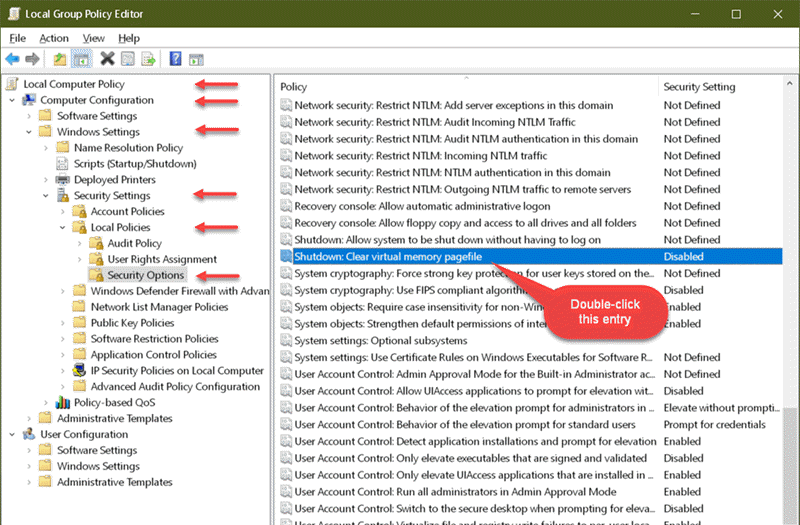
Task: Expand the Software Settings node under Computer Configuration
Action: pos(29,116)
